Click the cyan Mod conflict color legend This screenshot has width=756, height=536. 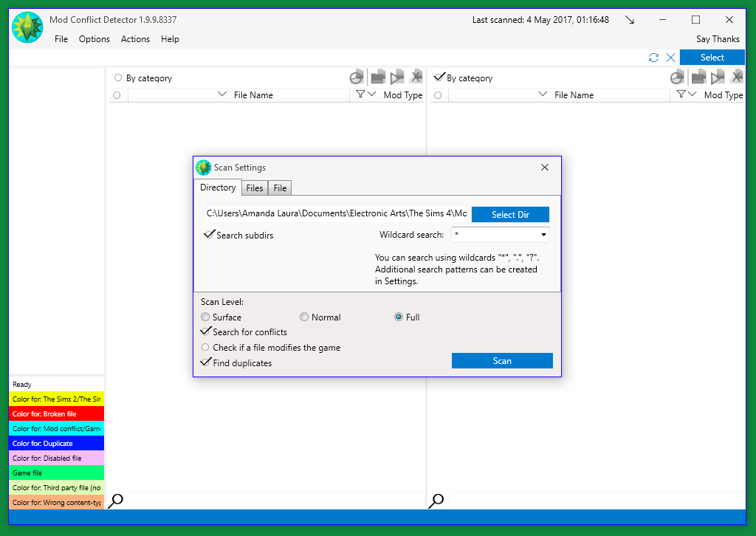[56, 428]
